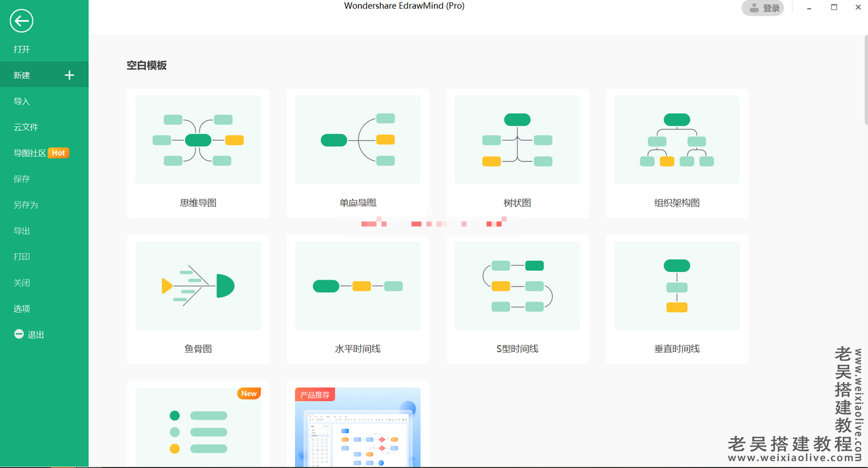Click the 产品推荐 tag label
This screenshot has height=468, width=868.
(315, 395)
